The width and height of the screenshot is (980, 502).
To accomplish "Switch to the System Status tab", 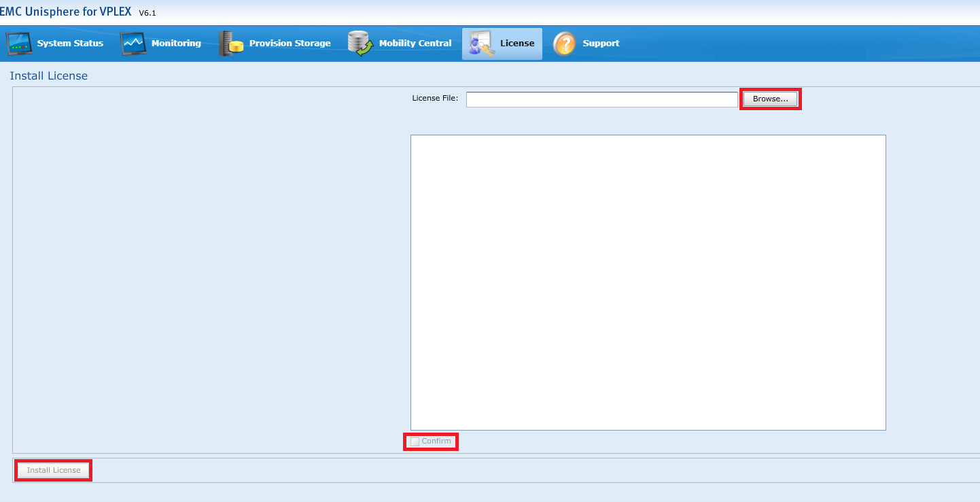I will (x=69, y=43).
